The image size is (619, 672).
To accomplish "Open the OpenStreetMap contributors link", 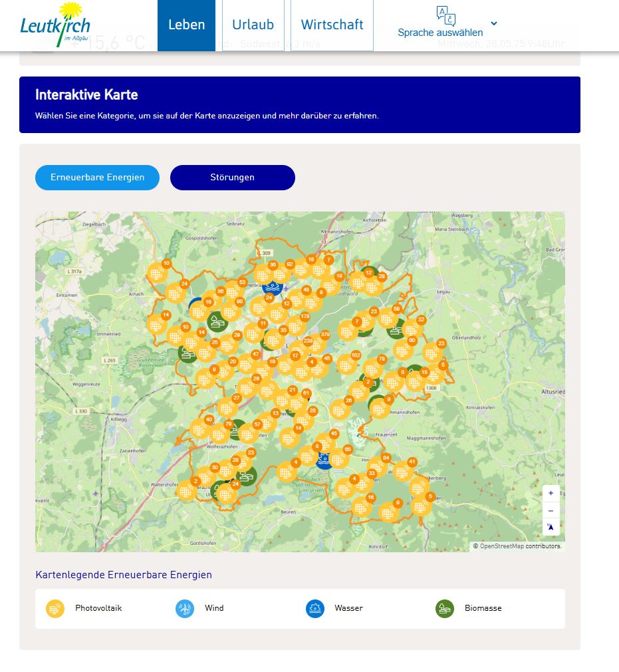I will click(521, 546).
